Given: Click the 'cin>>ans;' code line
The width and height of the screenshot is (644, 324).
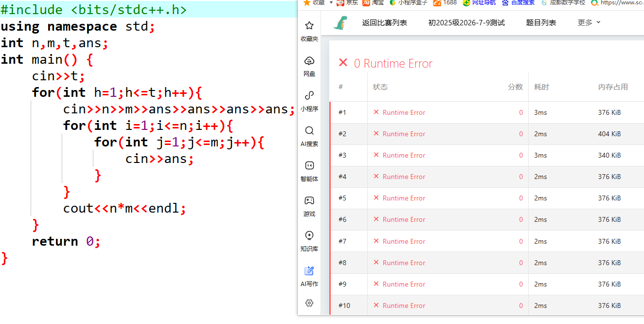Looking at the screenshot, I should click(160, 159).
